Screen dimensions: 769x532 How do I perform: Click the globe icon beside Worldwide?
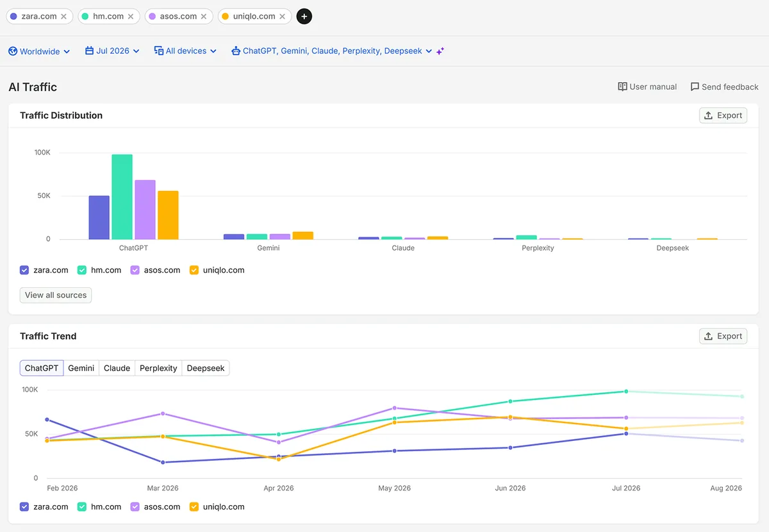[x=13, y=51]
